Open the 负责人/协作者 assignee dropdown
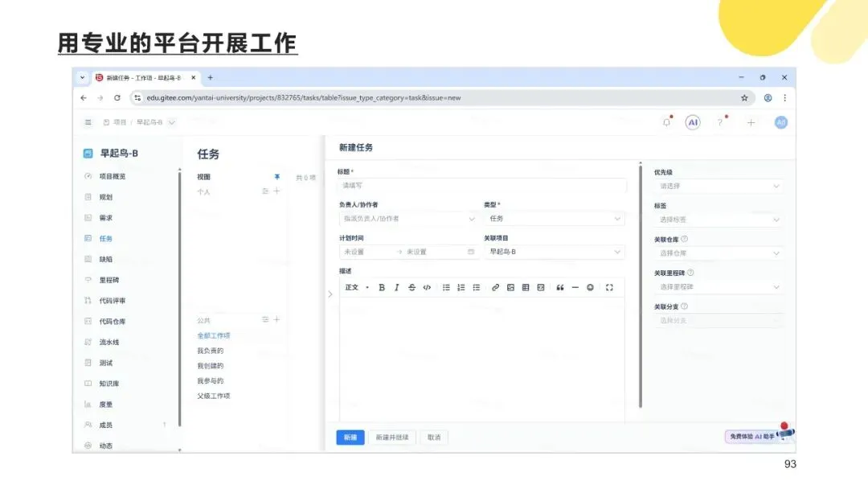 tap(408, 219)
